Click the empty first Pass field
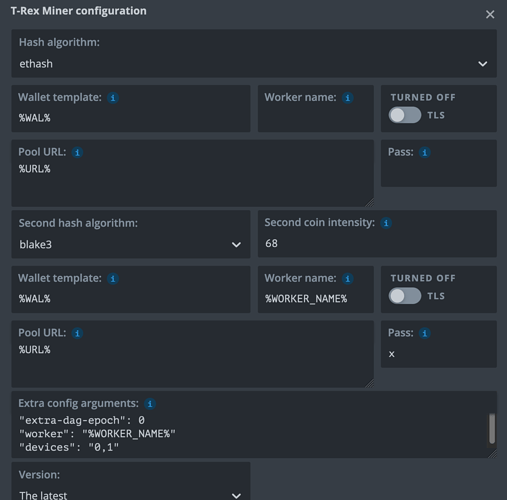 coord(439,163)
